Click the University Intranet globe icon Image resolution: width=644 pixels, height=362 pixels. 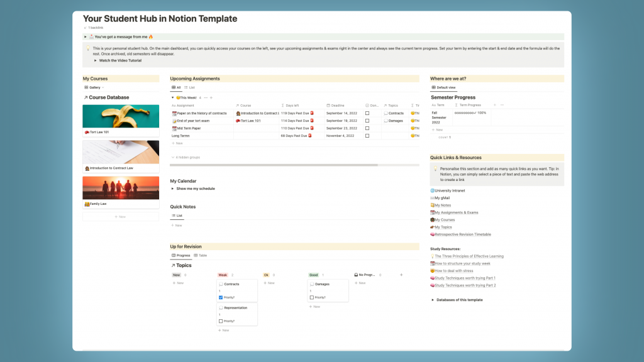pyautogui.click(x=433, y=190)
